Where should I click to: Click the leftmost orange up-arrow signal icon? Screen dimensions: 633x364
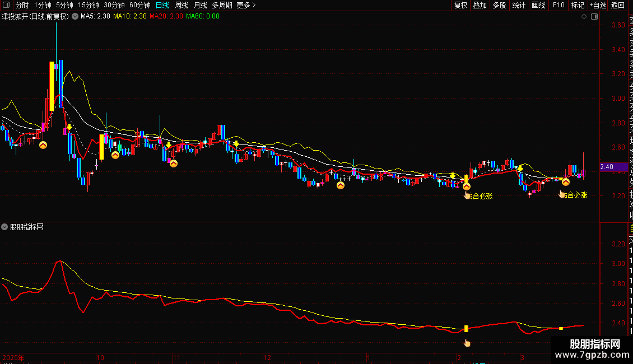[x=43, y=146]
